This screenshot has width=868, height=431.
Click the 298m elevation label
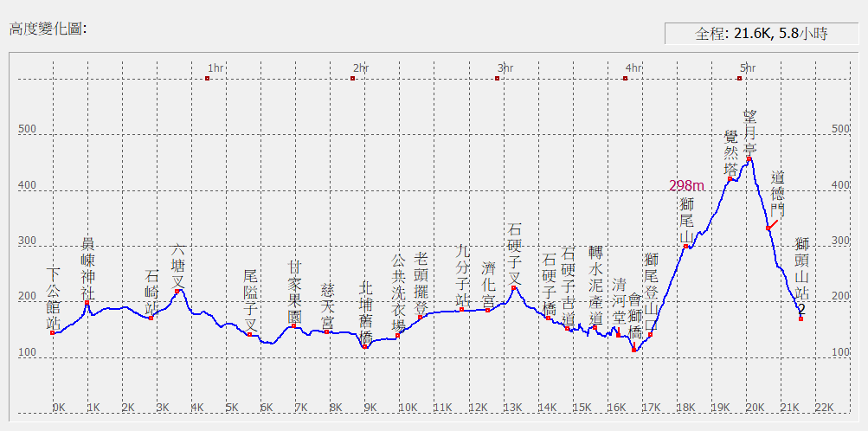tap(686, 185)
